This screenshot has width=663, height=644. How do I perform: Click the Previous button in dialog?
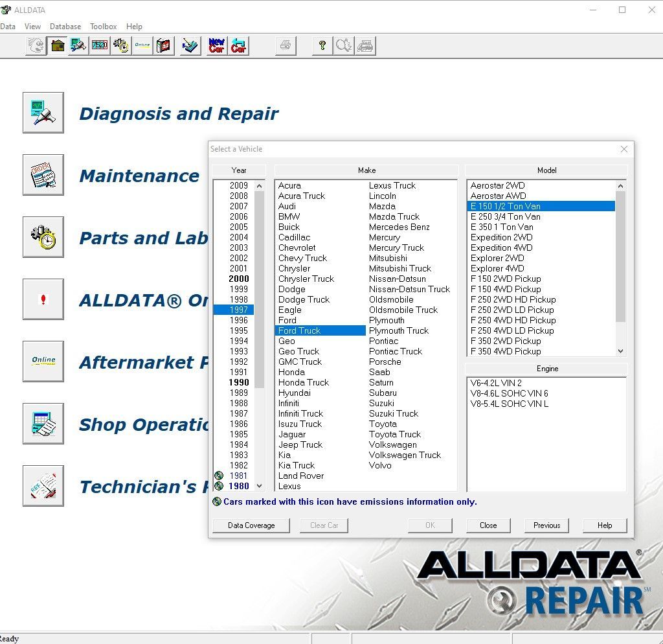coord(546,525)
